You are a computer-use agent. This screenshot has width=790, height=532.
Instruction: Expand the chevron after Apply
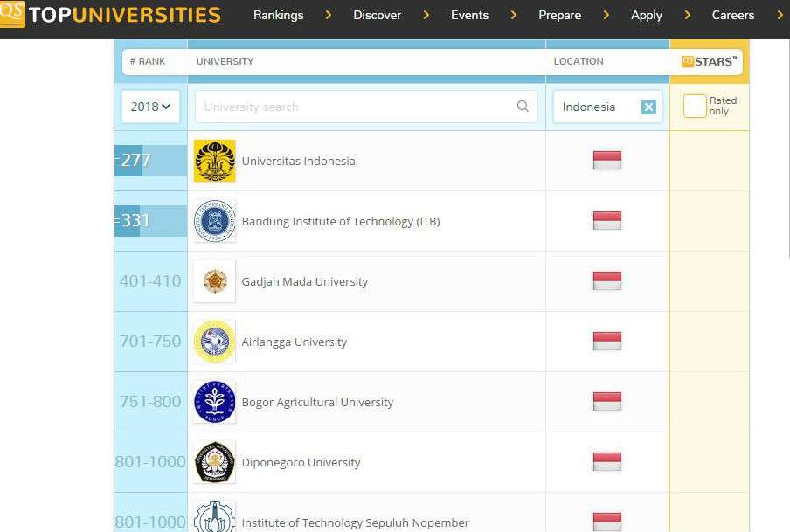(x=687, y=15)
